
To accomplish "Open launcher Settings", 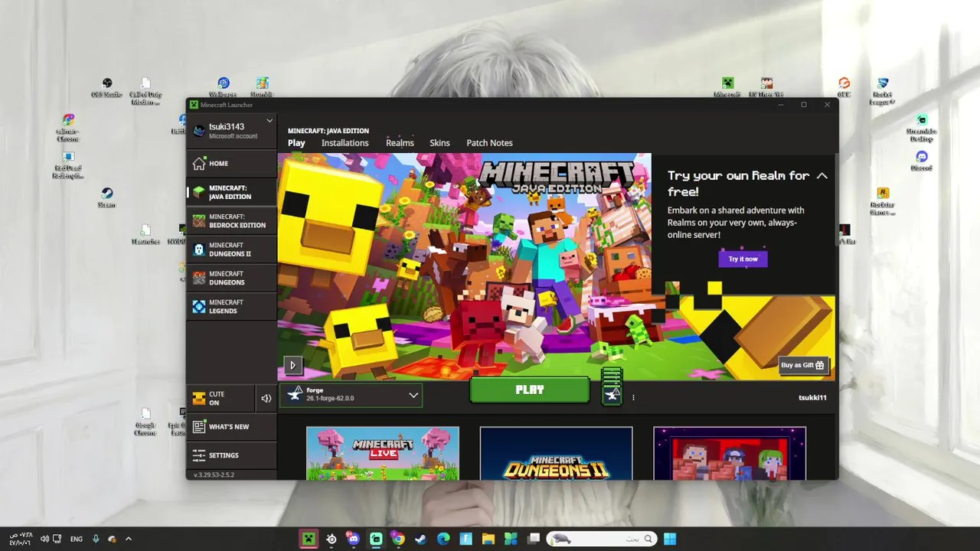I will 231,455.
